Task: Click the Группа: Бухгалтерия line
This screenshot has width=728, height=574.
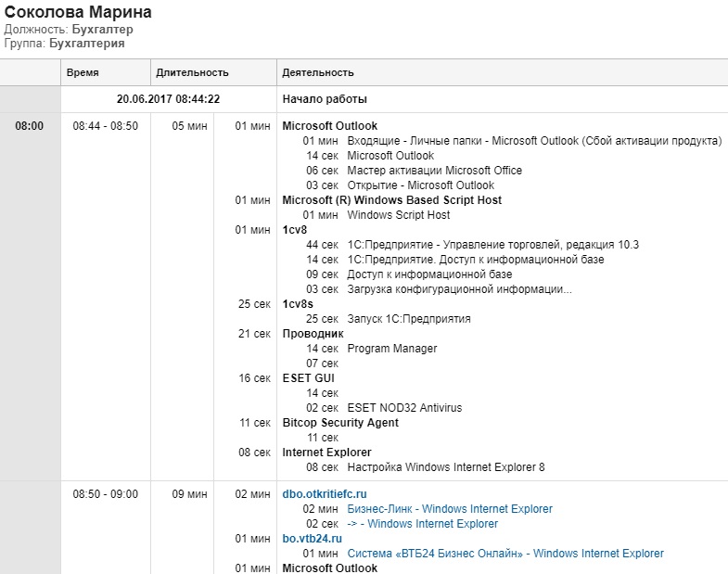Action: point(65,44)
